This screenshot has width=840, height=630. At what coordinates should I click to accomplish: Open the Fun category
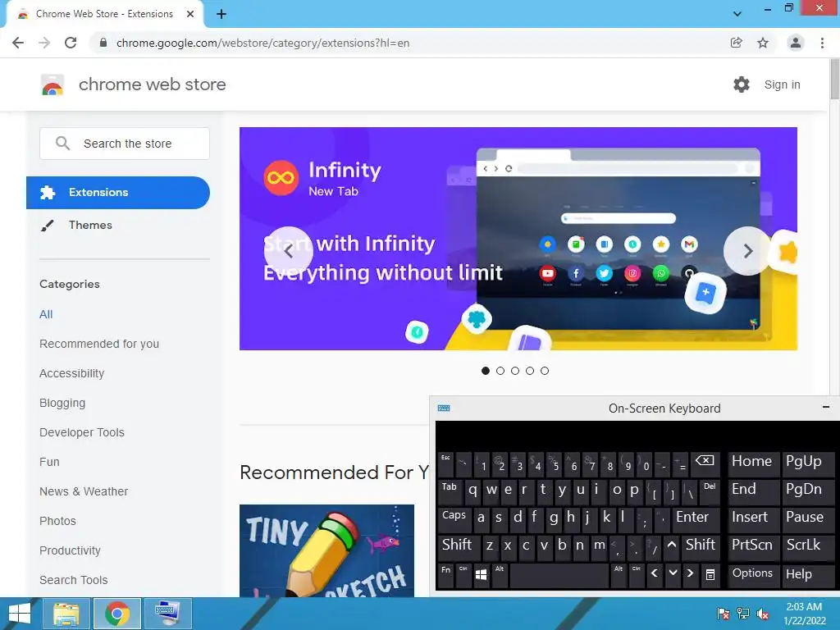[49, 462]
